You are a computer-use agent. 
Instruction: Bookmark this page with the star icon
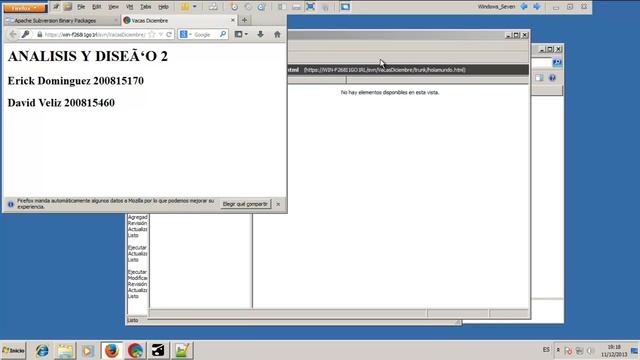coord(152,35)
